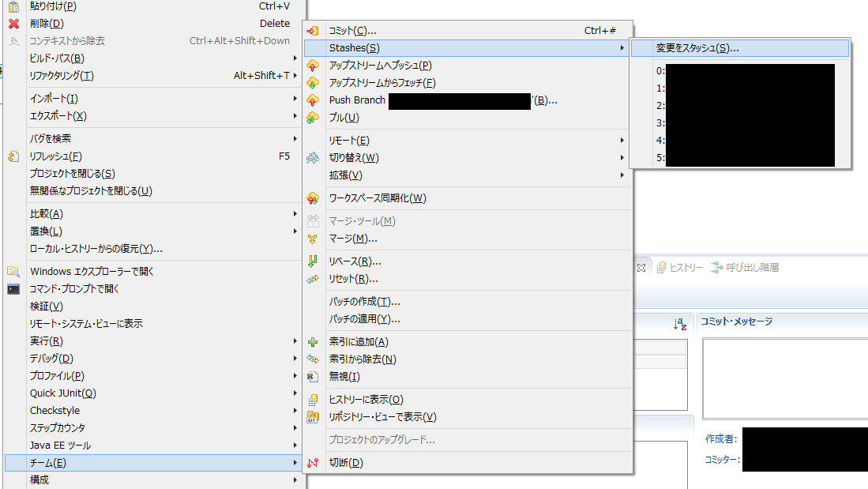Click the a-z sort icon

(680, 324)
